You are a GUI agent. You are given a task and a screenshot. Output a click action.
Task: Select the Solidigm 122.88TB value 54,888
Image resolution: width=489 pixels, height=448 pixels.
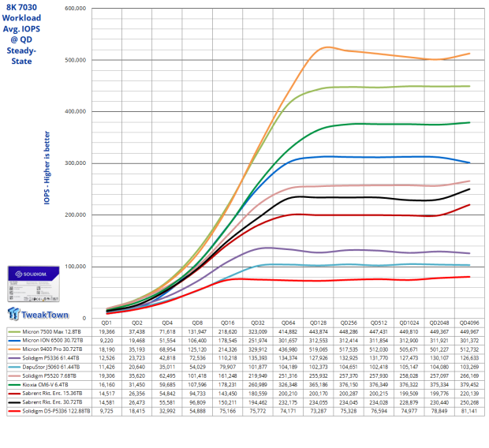coord(197,411)
